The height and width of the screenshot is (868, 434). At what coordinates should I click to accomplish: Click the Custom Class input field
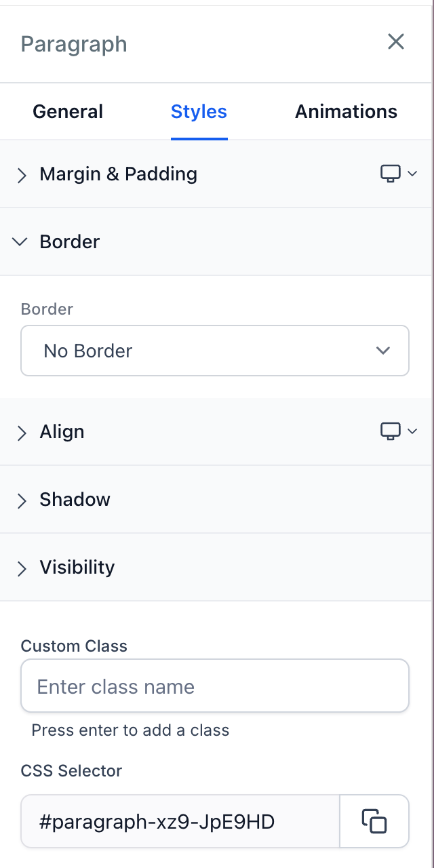coord(214,686)
